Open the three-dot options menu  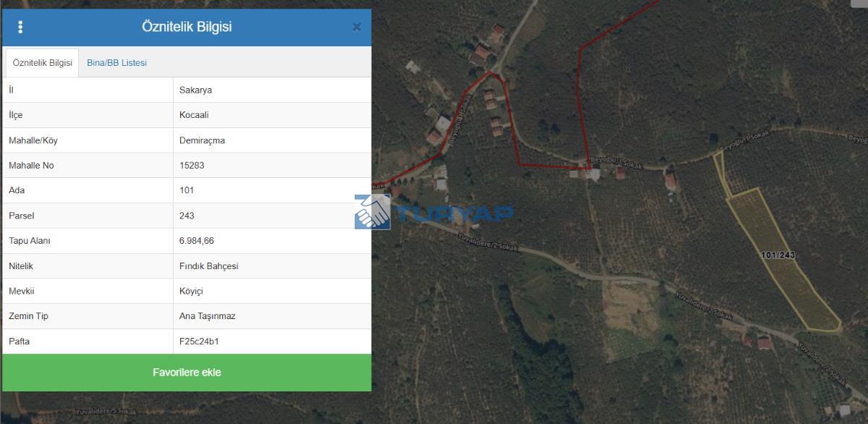click(20, 27)
